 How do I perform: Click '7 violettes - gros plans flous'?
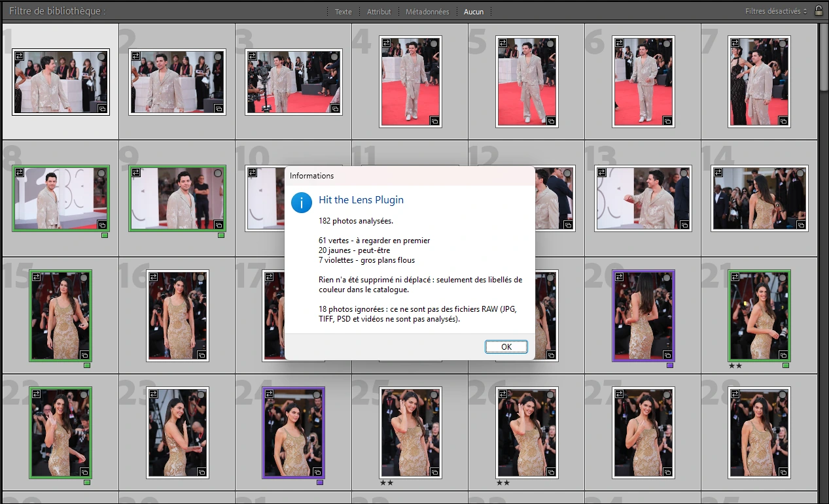click(366, 260)
